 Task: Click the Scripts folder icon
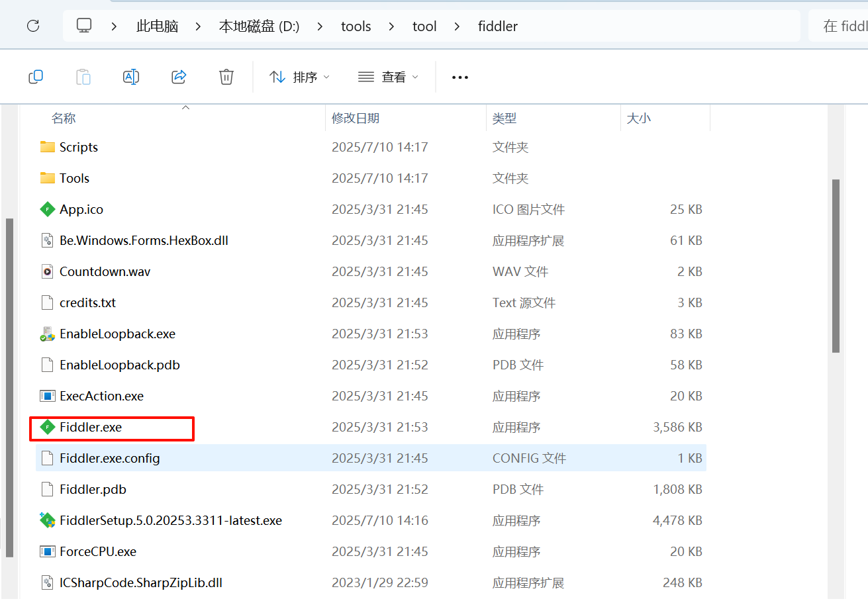47,147
